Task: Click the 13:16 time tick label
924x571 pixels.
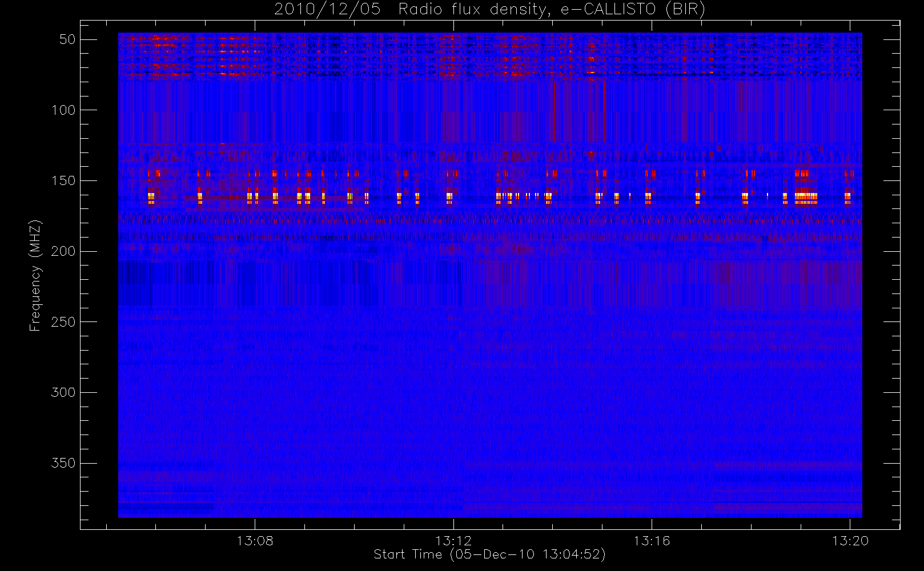Action: [652, 541]
